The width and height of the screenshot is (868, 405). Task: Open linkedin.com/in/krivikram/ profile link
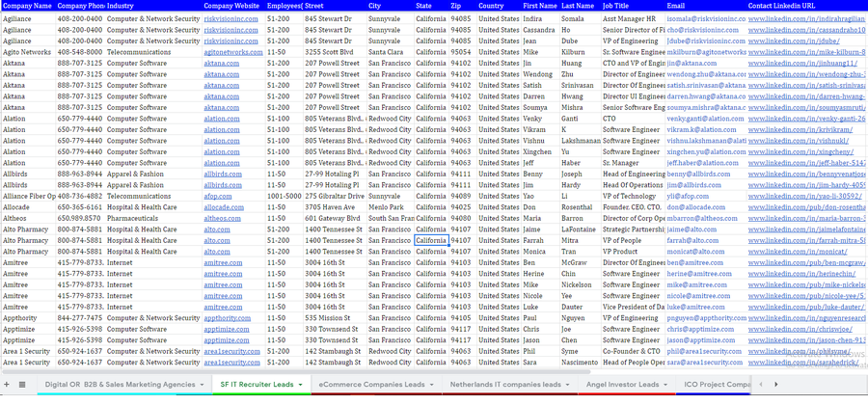tap(800, 129)
